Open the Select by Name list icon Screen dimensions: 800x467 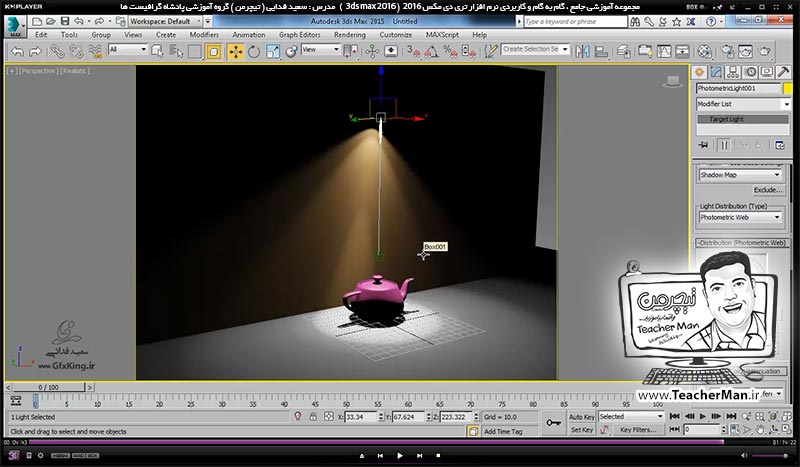[x=176, y=51]
